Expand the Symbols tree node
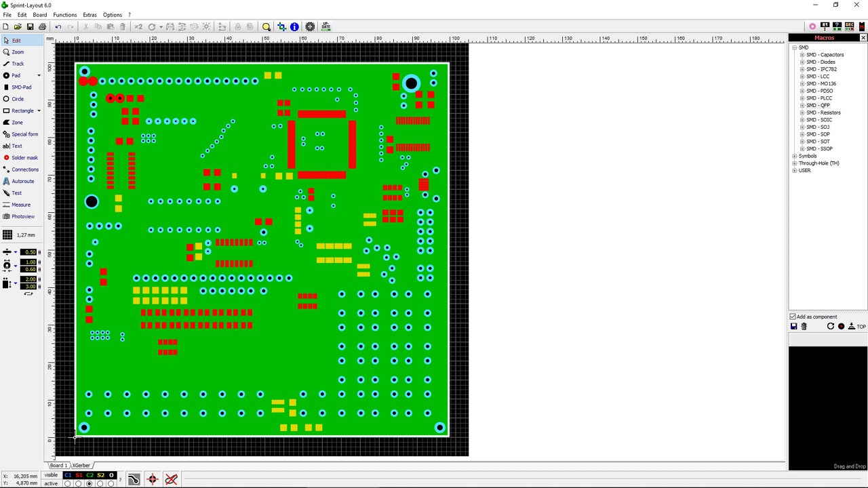The height and width of the screenshot is (488, 868). tap(794, 156)
